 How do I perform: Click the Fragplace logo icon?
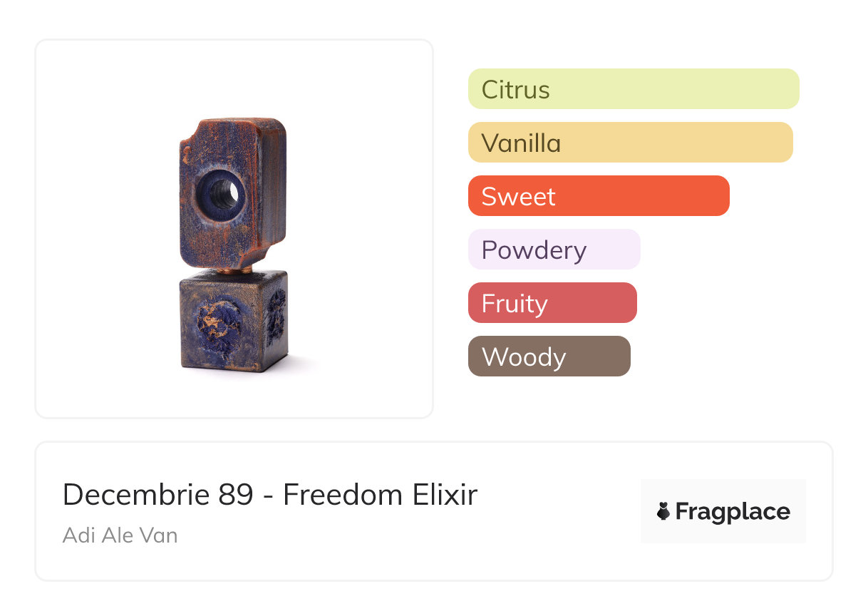pos(663,511)
